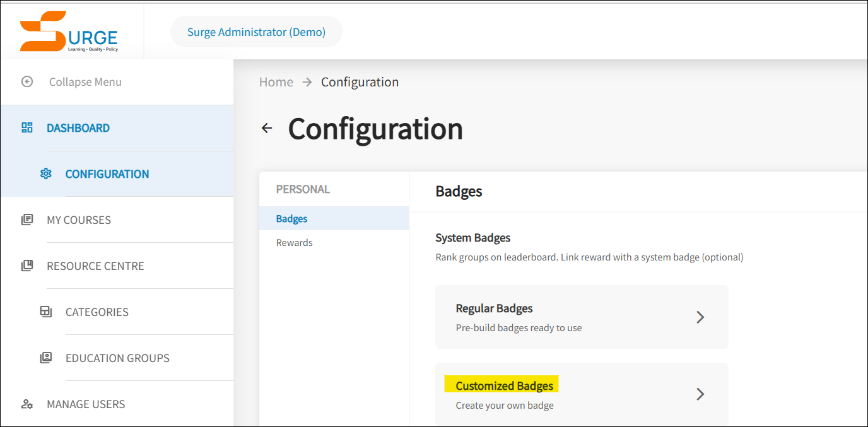Switch to the Badges tab
The width and height of the screenshot is (868, 427).
(291, 218)
